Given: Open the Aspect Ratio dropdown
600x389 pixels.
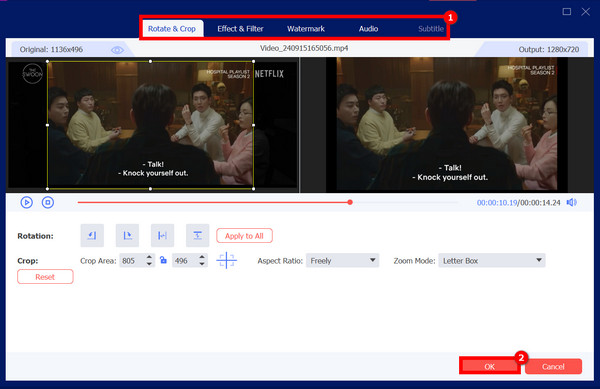Looking at the screenshot, I should pos(342,260).
